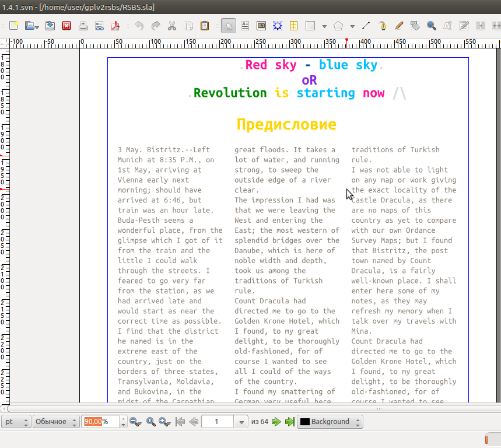The width and height of the screenshot is (501, 448).
Task: Select the link text frames tool
Action: pos(481,26)
